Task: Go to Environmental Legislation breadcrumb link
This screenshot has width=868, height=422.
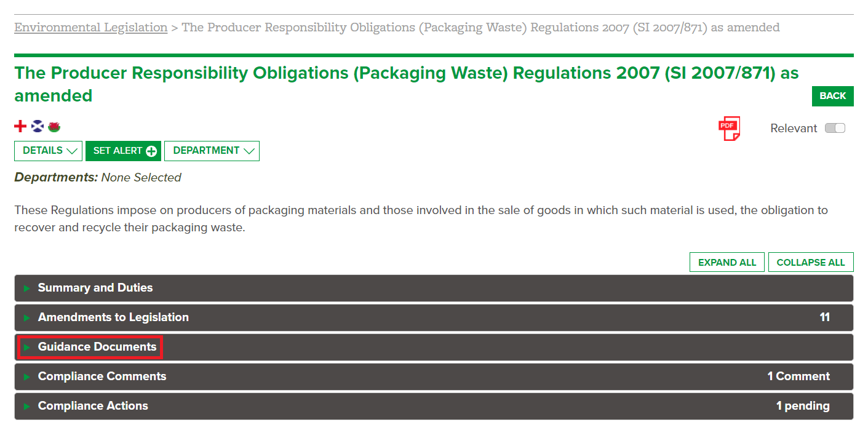Action: (x=91, y=28)
